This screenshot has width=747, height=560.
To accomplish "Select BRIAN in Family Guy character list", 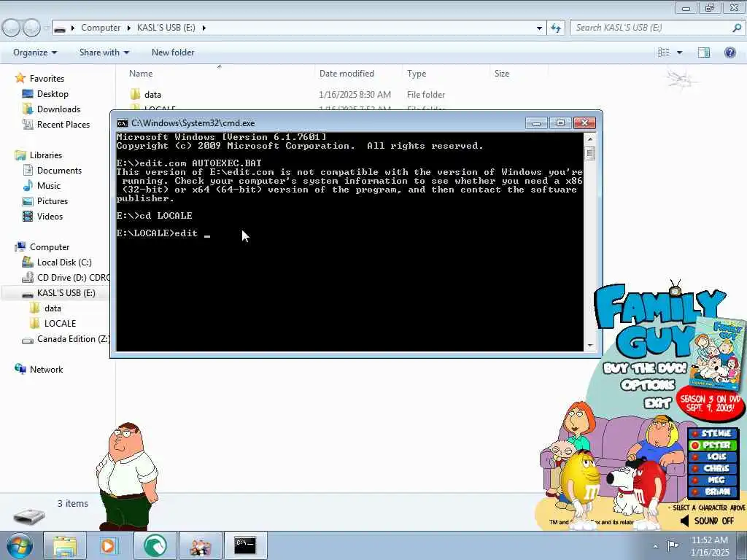I will 713,492.
